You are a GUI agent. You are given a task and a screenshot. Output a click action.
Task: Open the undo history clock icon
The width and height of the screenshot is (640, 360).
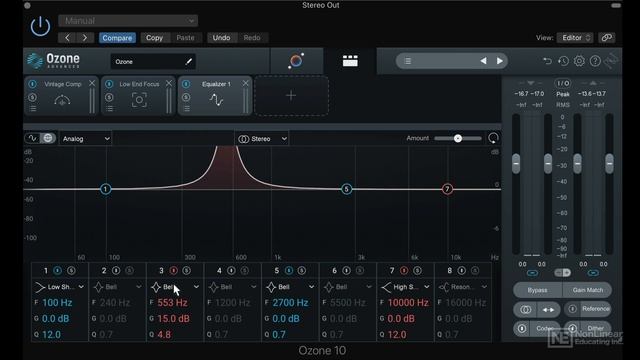click(x=563, y=61)
